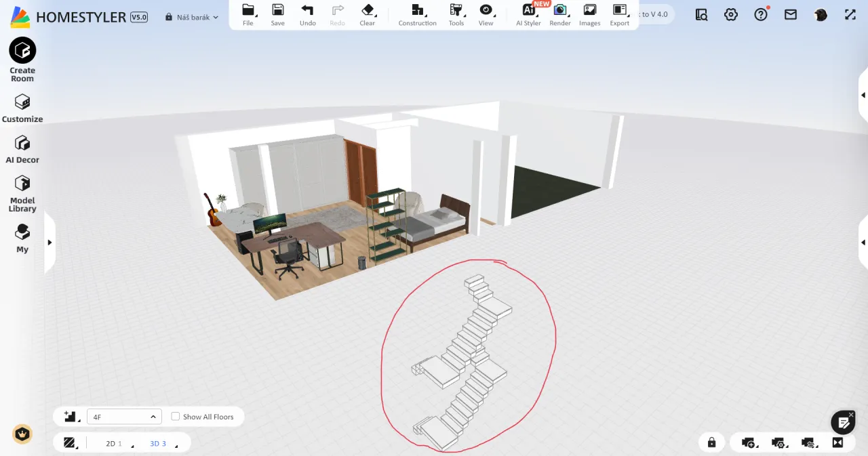
Task: Click the Clear eraser tool
Action: click(x=367, y=10)
